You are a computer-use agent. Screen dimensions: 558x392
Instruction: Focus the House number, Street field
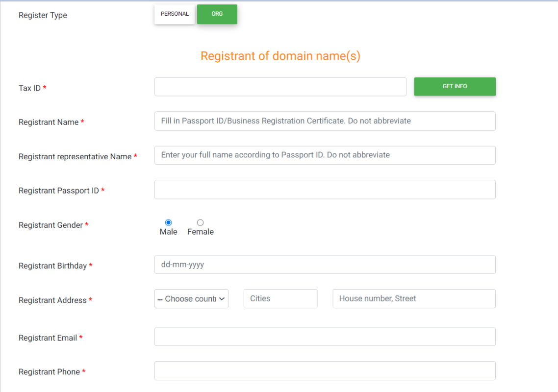(413, 298)
